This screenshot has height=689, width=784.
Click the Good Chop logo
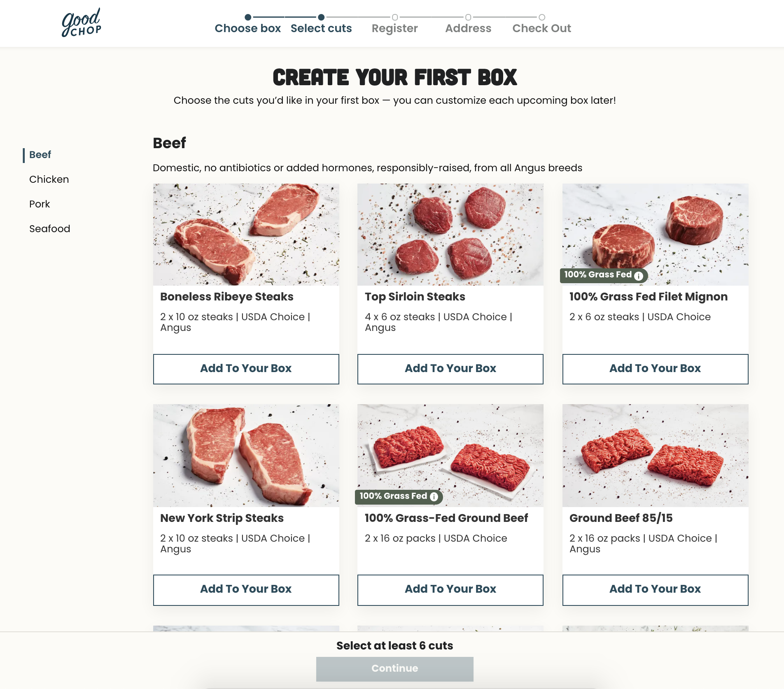click(82, 22)
